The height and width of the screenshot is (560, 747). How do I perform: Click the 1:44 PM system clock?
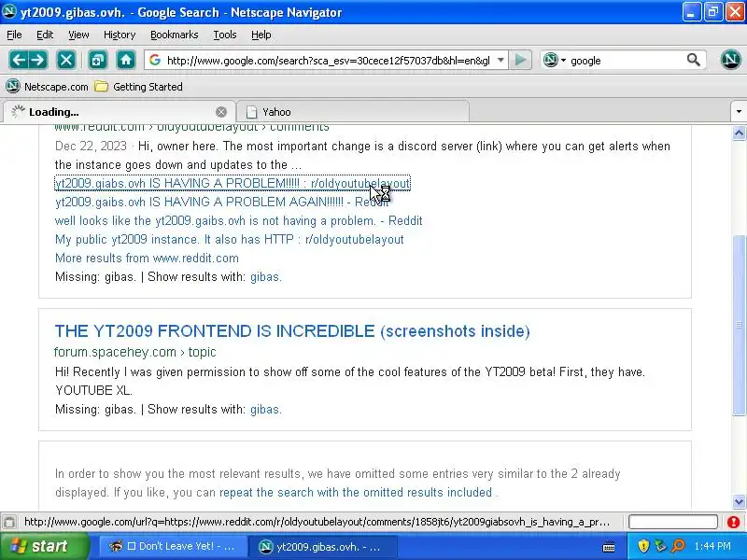pyautogui.click(x=712, y=546)
